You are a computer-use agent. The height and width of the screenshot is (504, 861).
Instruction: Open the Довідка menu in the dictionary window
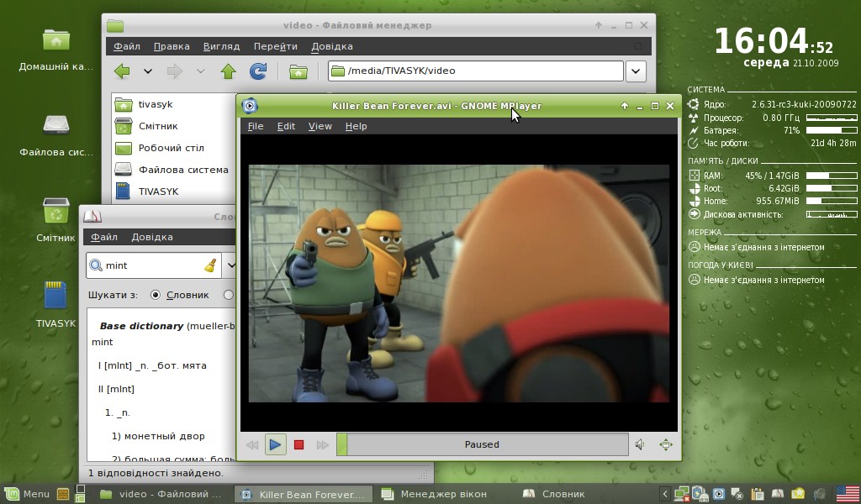click(x=152, y=238)
